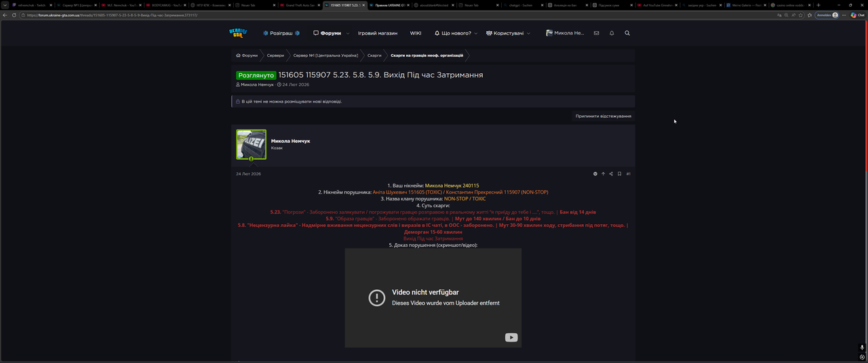Click the reaction icon on post #1
868x363 pixels.
coord(595,174)
